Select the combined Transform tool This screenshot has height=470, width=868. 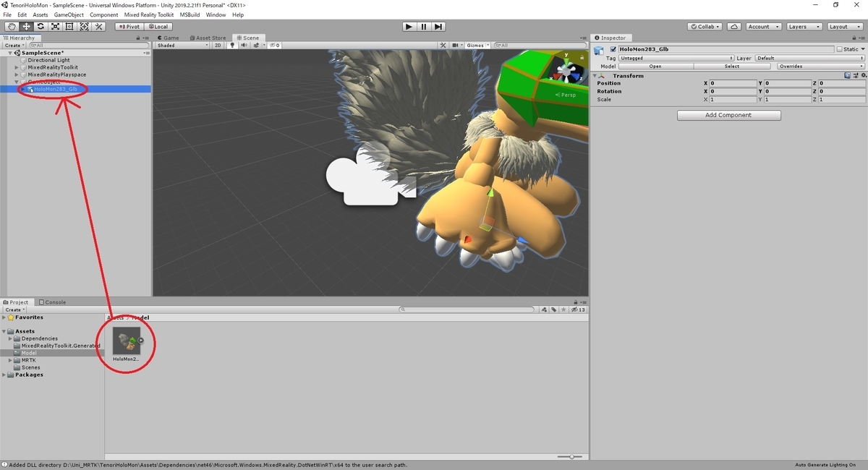[84, 27]
